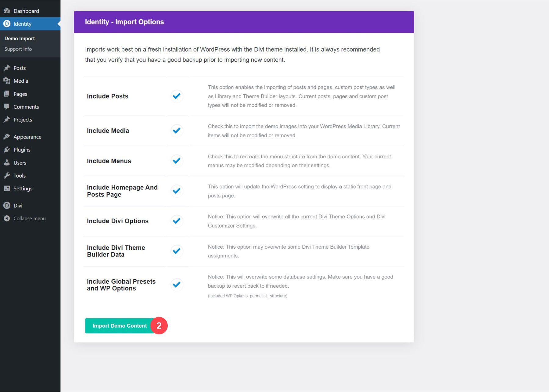The image size is (549, 392).
Task: Toggle the Include Media checkbox
Action: 177,131
